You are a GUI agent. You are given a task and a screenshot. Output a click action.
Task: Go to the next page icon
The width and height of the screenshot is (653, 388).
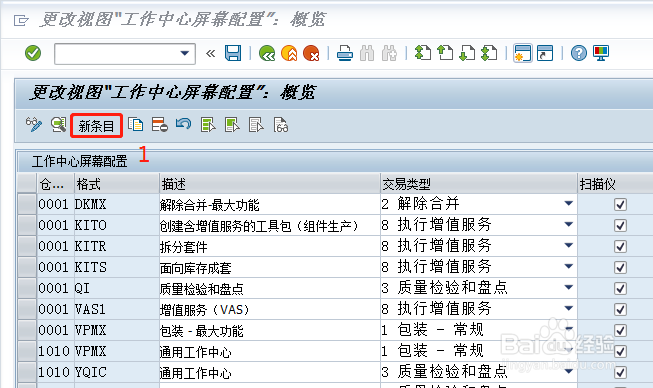click(467, 53)
